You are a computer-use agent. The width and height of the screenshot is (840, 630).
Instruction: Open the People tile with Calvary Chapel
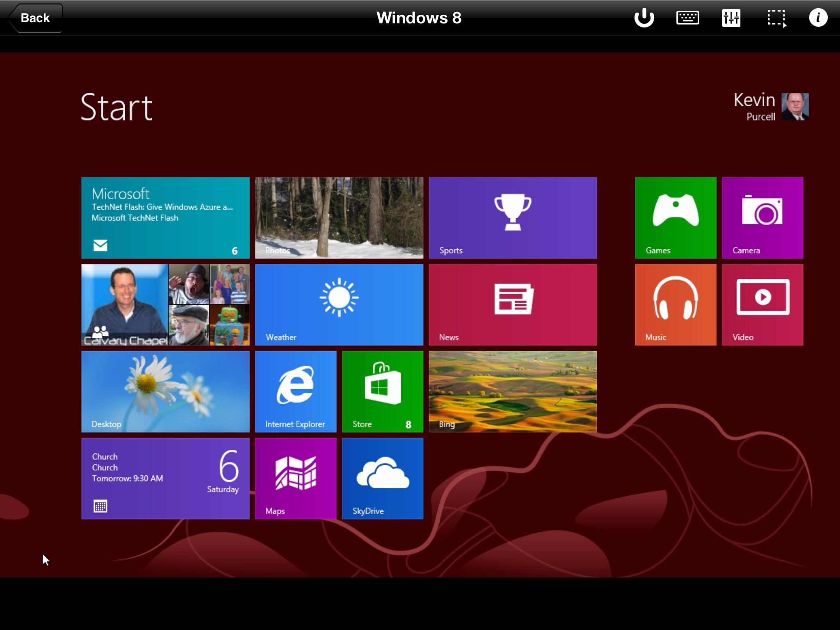click(165, 305)
